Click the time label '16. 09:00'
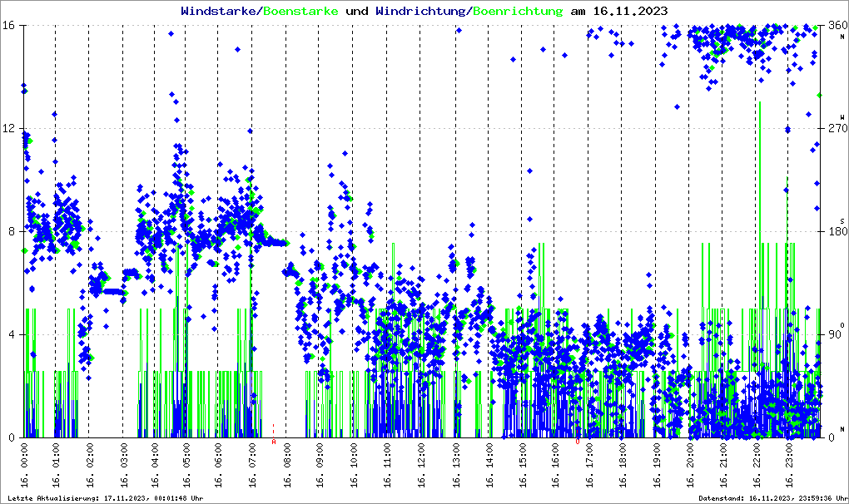Viewport: 849px width, 504px height. pos(320,465)
